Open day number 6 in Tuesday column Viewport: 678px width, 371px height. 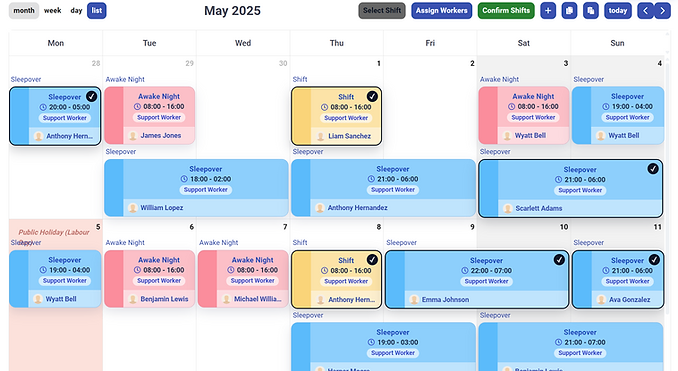point(192,227)
